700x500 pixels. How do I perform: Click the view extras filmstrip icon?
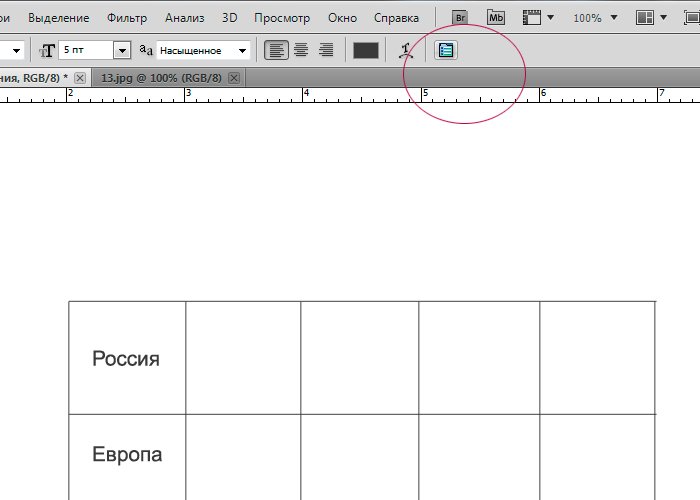pyautogui.click(x=533, y=18)
